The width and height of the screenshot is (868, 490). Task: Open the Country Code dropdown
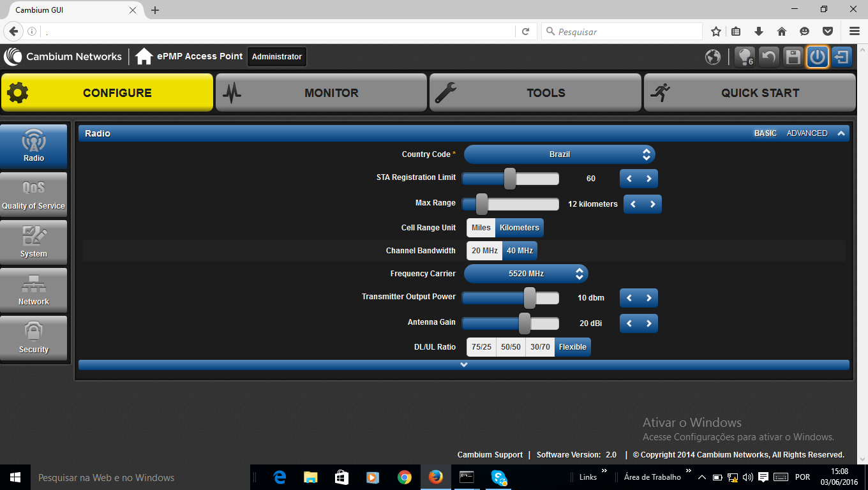point(560,154)
